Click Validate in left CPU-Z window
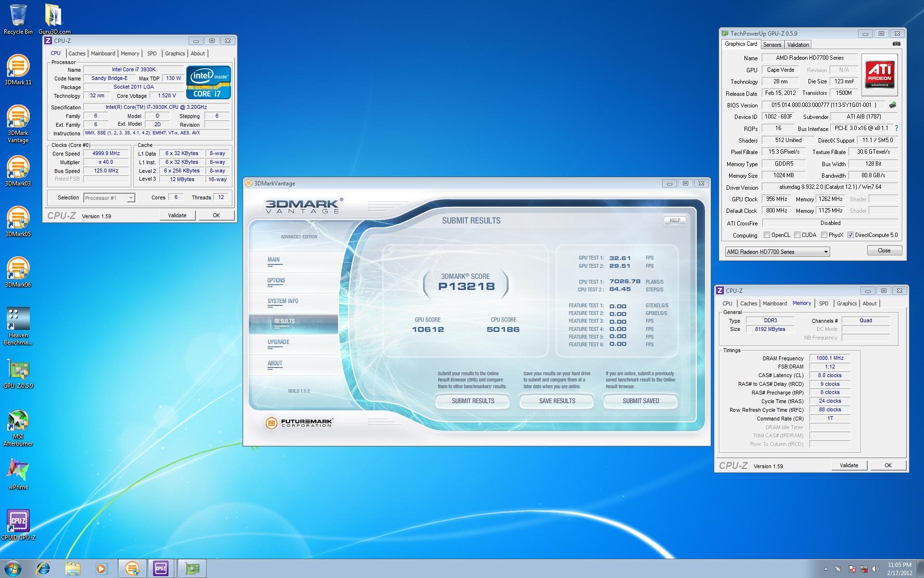 (177, 215)
